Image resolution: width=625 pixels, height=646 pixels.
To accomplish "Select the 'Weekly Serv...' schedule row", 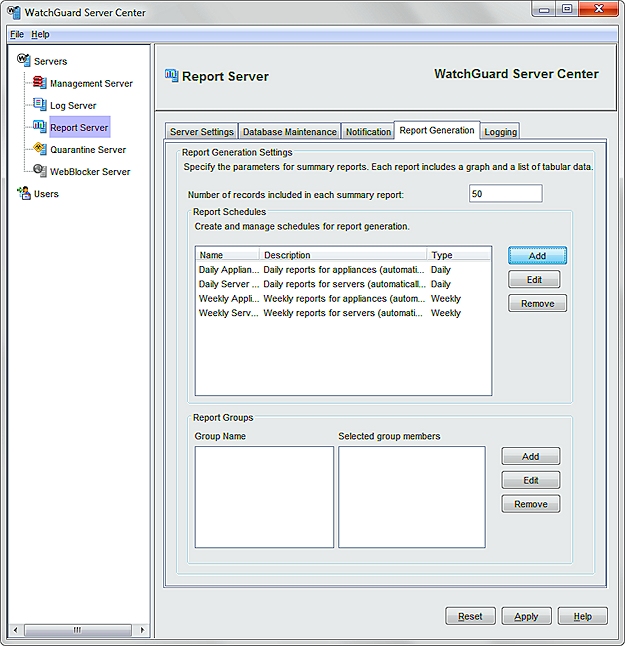I will [344, 313].
